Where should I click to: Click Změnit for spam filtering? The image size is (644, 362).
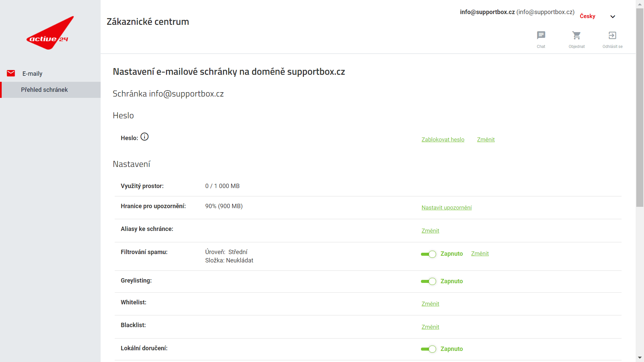tap(480, 254)
